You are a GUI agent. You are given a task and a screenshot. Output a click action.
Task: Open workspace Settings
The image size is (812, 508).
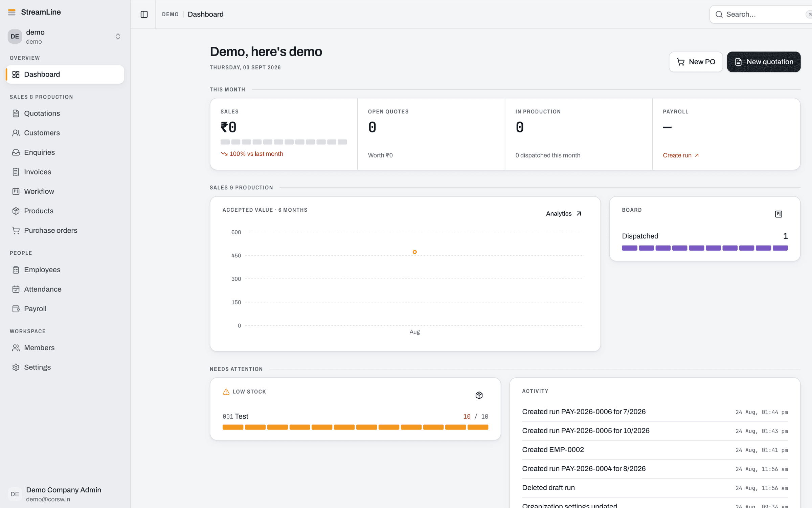(x=65, y=367)
